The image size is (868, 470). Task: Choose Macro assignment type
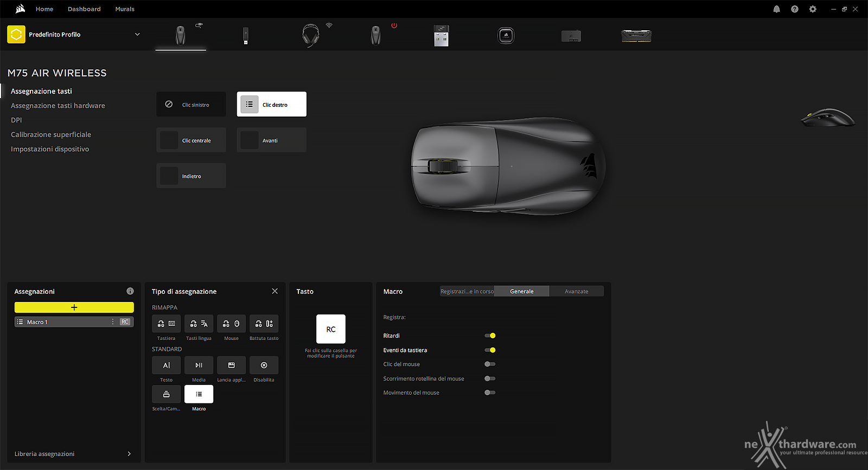point(199,394)
